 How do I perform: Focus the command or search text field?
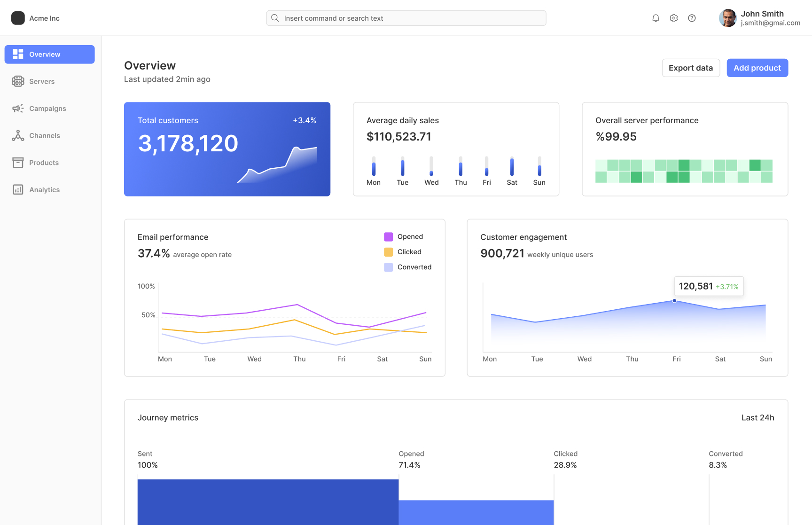point(406,18)
